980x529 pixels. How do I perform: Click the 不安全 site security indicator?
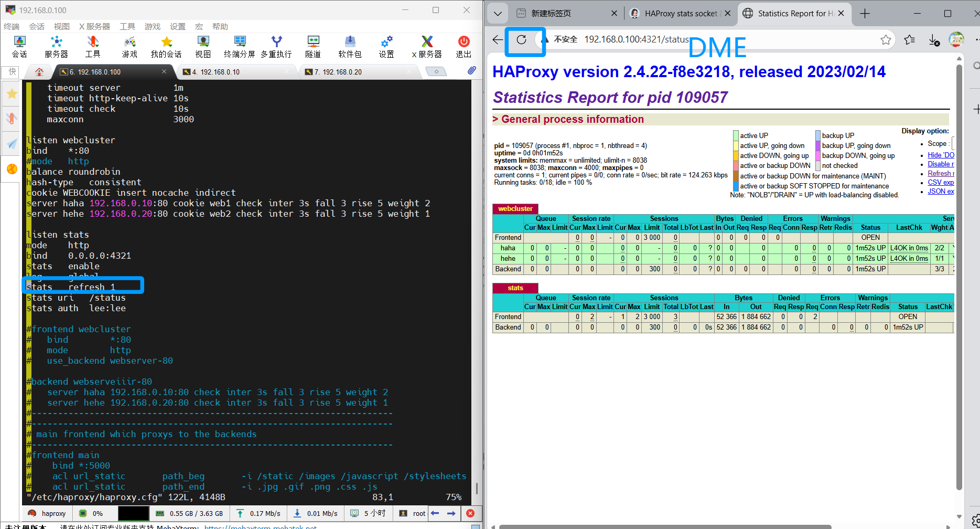pyautogui.click(x=559, y=39)
